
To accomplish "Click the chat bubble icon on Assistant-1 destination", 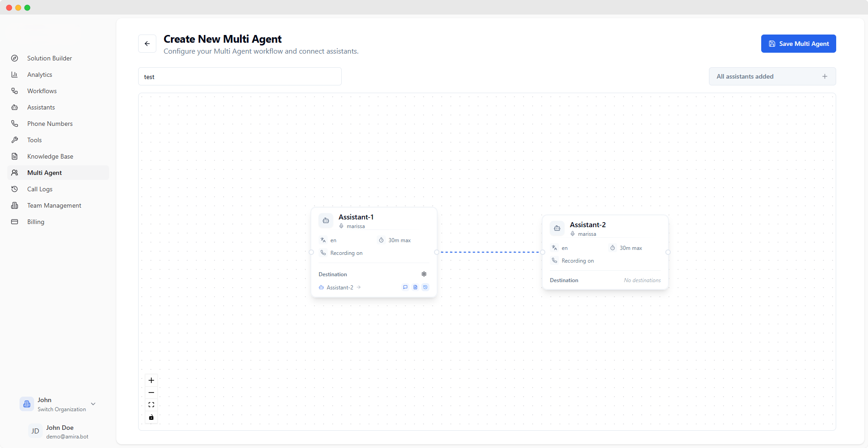I will pyautogui.click(x=405, y=287).
